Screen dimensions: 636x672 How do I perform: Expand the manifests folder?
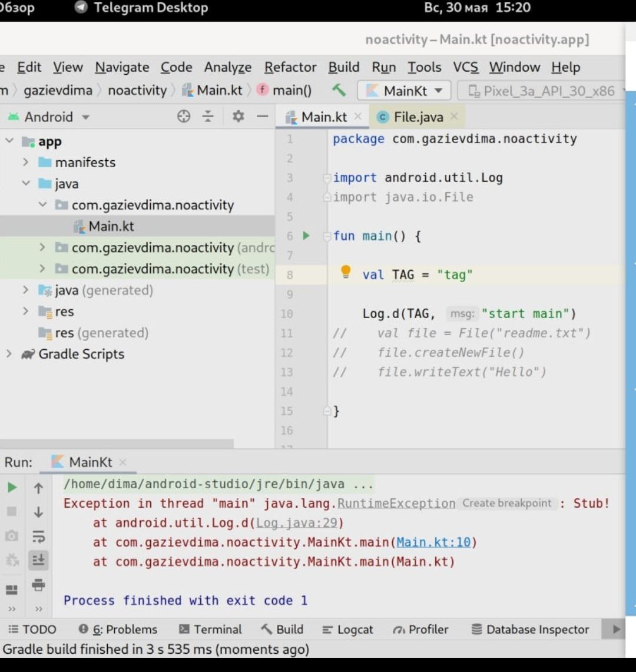pyautogui.click(x=25, y=162)
